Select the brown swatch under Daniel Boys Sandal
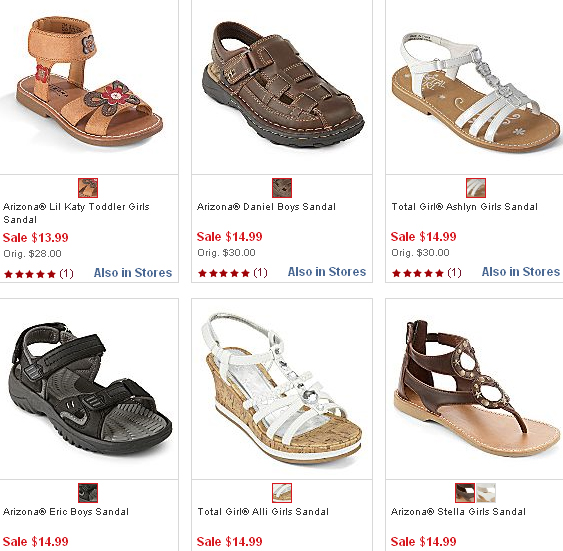 coord(282,188)
